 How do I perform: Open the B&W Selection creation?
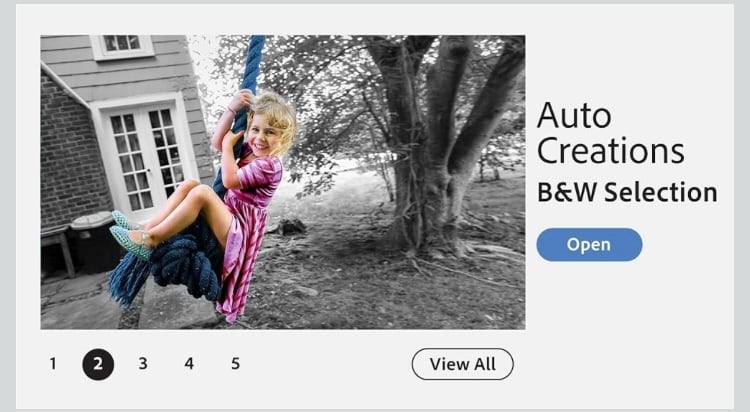pyautogui.click(x=589, y=245)
